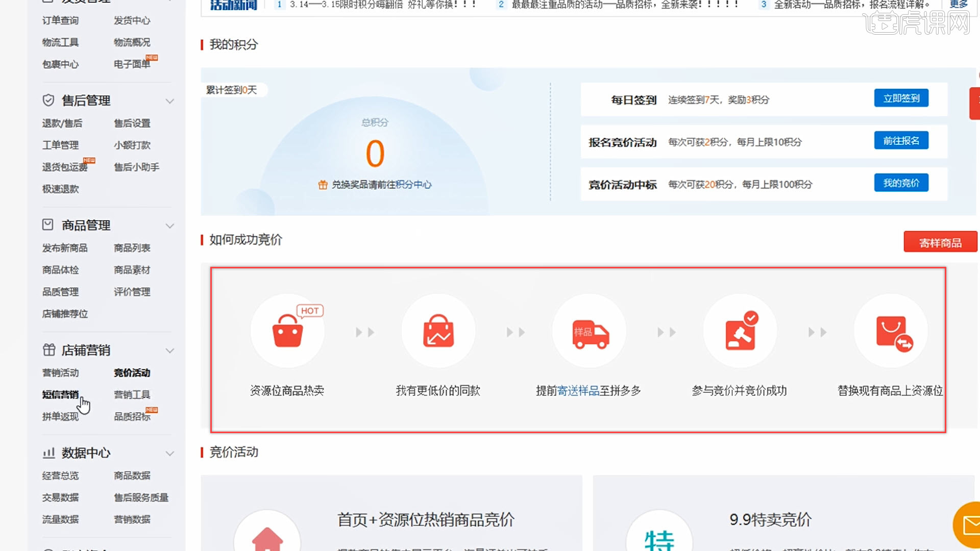Open 评价管理 menu item
980x551 pixels.
(x=132, y=292)
